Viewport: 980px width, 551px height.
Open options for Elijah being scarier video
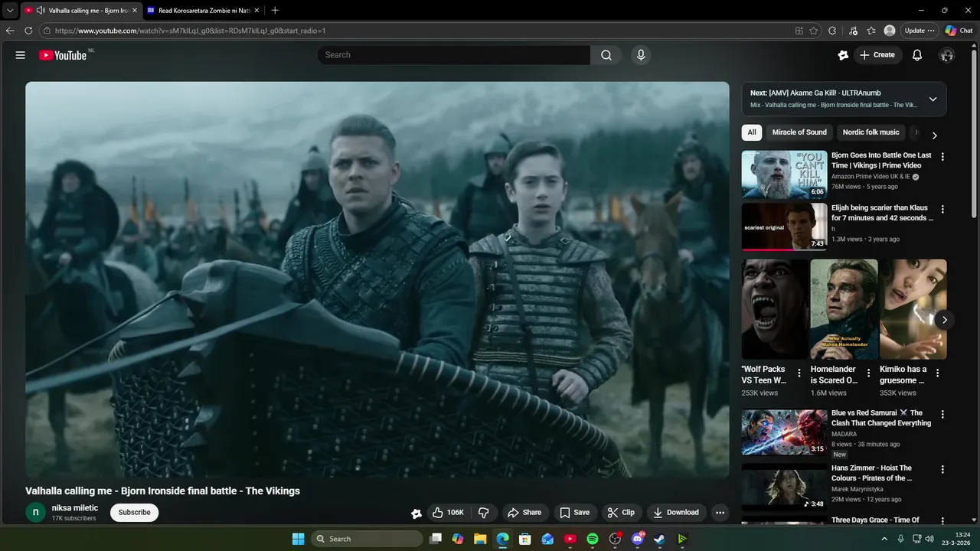pos(942,209)
